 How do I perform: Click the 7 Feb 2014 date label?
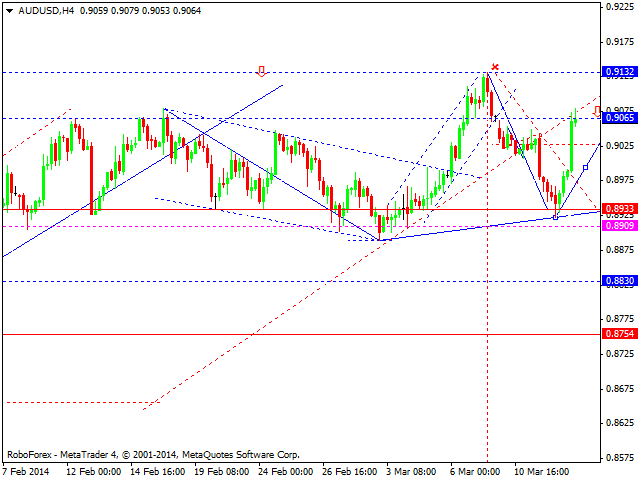(x=27, y=471)
